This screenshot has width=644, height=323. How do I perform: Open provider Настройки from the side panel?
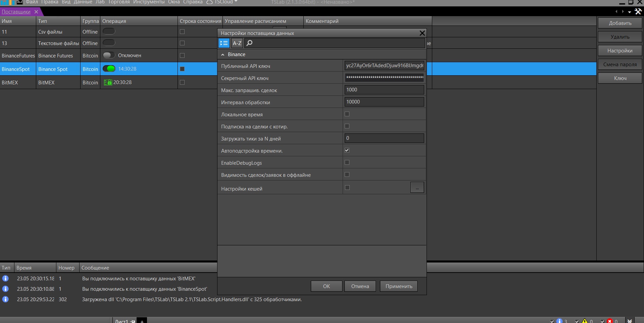coord(620,51)
